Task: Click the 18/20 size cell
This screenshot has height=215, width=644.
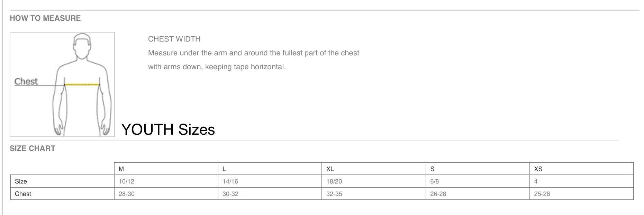Action: coord(374,181)
